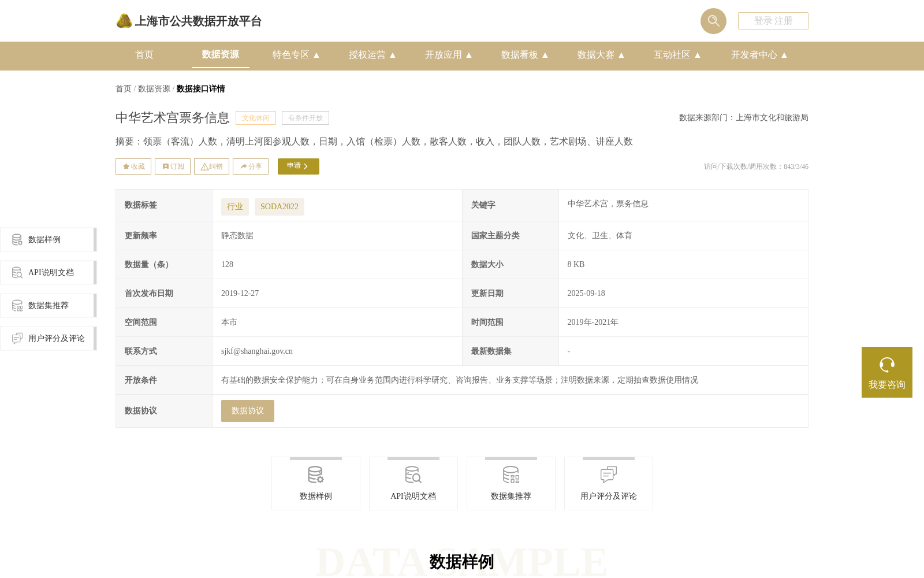This screenshot has width=924, height=578.
Task: Click the sjkf@shanghai.gov.cn contact email
Action: (x=257, y=351)
